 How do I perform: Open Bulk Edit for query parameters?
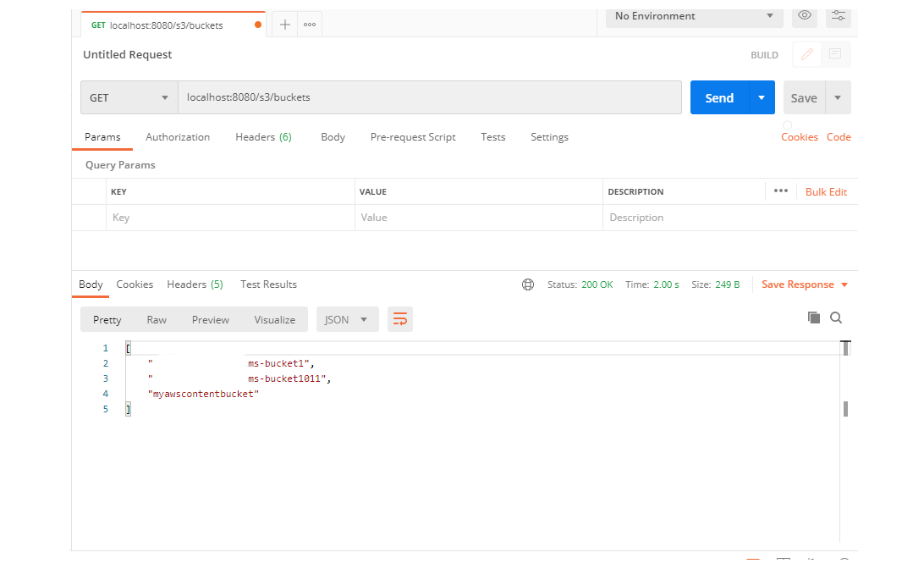pyautogui.click(x=826, y=191)
